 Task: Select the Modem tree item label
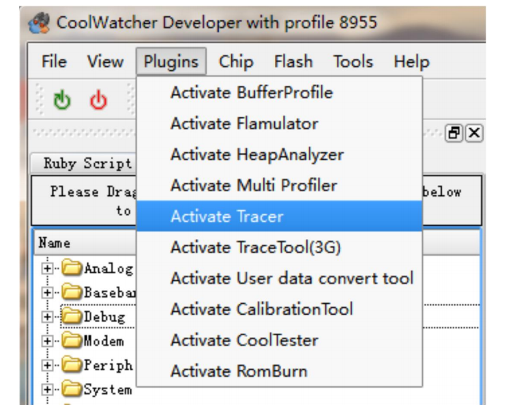pos(104,341)
